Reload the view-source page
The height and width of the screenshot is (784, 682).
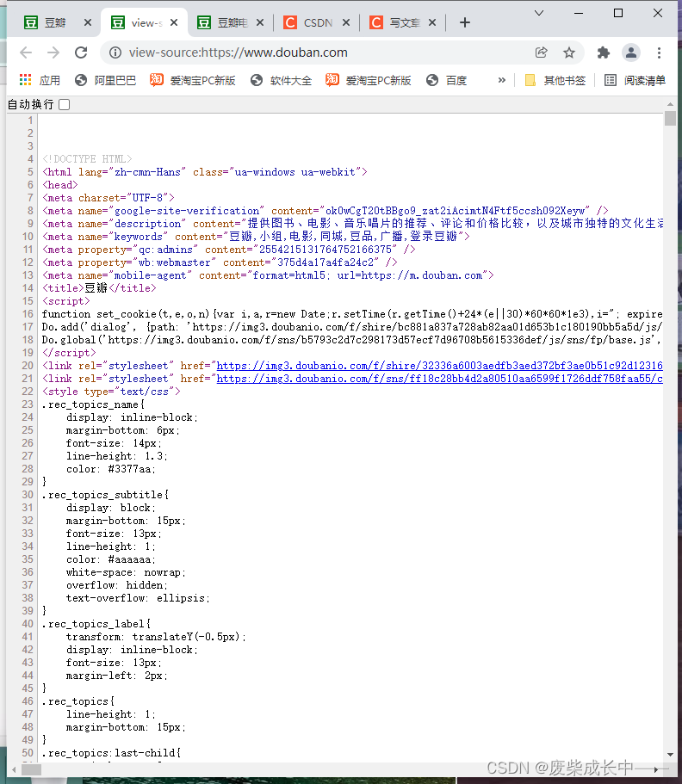81,52
